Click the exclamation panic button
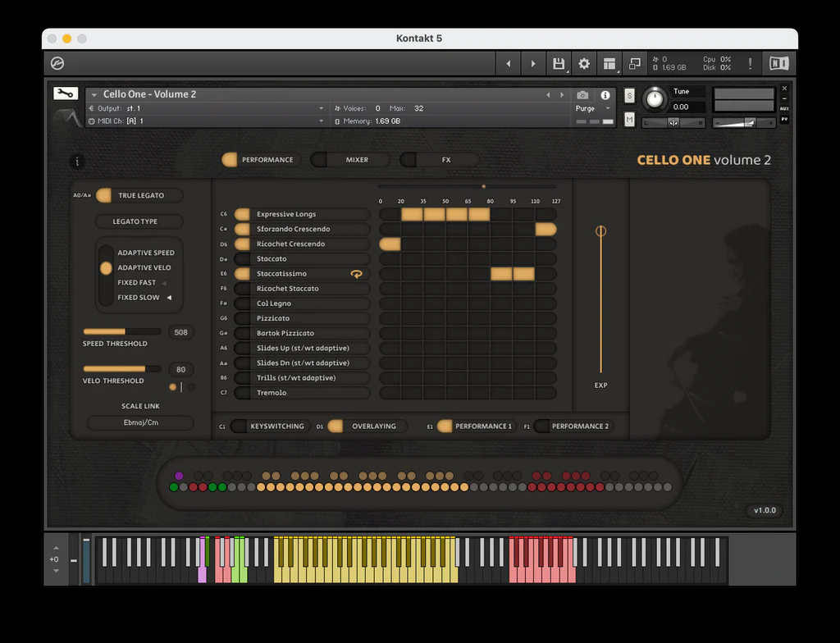 click(750, 64)
